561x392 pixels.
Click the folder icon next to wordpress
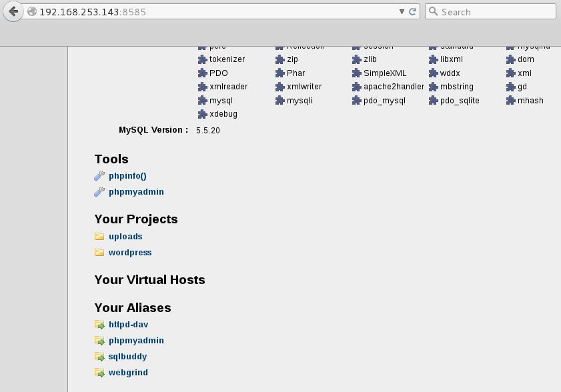pyautogui.click(x=99, y=253)
